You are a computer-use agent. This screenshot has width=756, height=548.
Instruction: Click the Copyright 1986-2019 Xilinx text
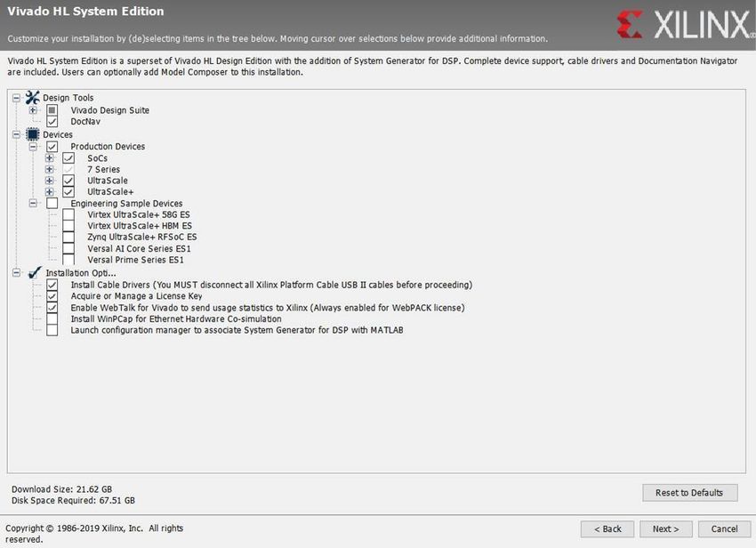coord(94,534)
